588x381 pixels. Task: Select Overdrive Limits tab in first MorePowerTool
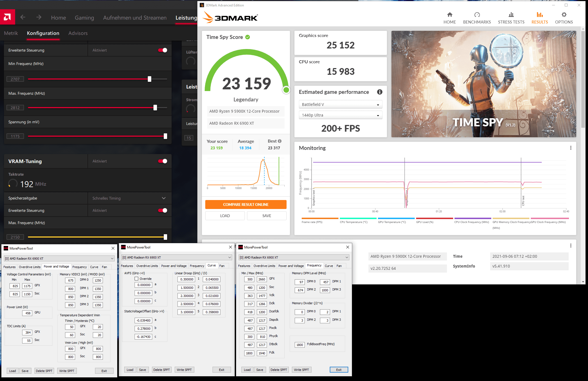(x=29, y=267)
